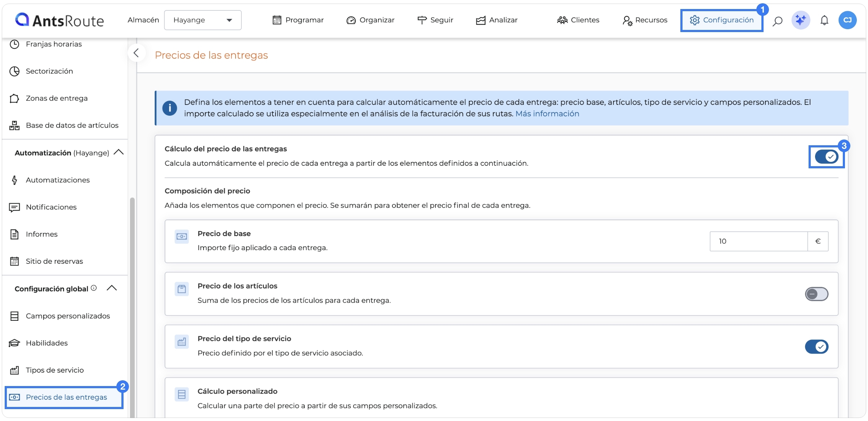Go to the Recursos section
The height and width of the screenshot is (421, 868).
(645, 20)
